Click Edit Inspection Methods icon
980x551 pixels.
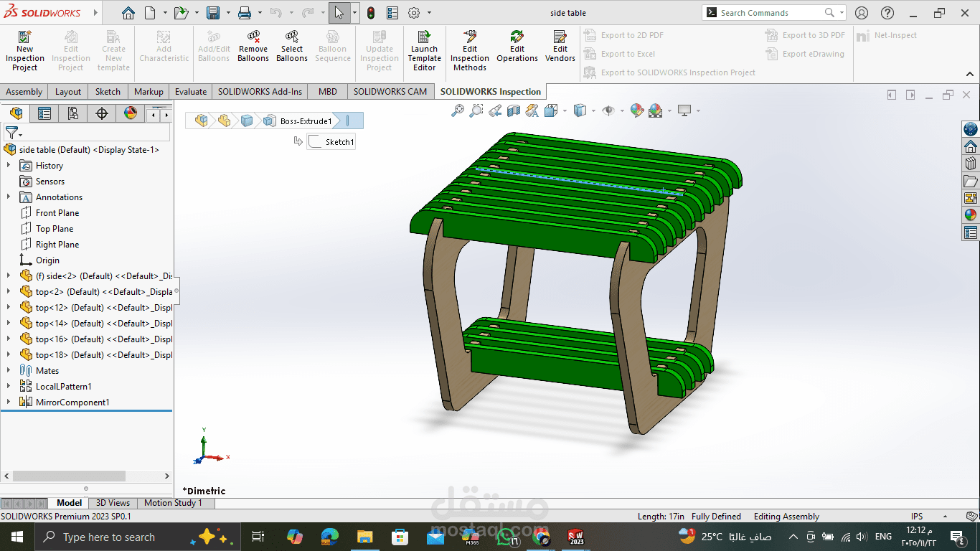(470, 50)
